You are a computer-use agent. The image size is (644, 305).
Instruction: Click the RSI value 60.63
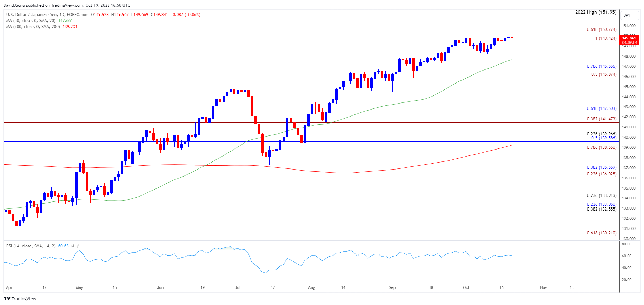[63, 246]
